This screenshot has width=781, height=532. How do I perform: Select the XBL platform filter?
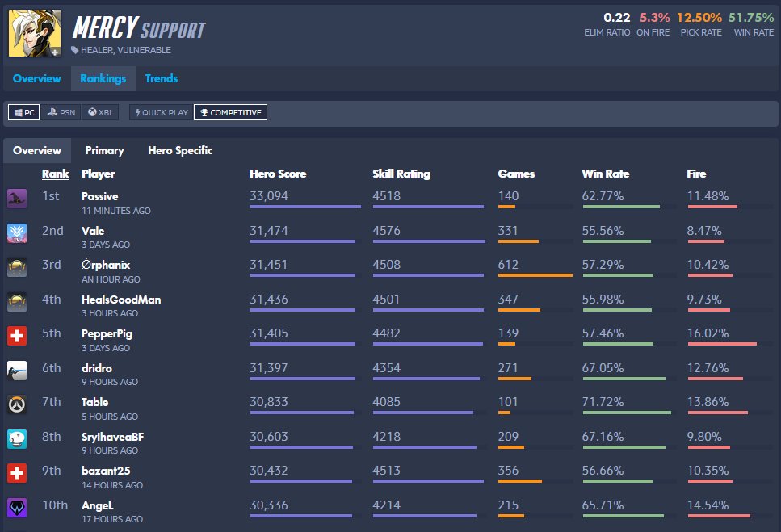point(101,112)
